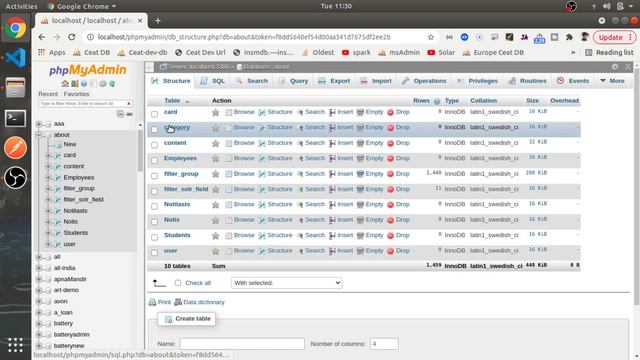This screenshot has height=360, width=640.
Task: Click the Rows help icon in header
Action: pos(437,101)
